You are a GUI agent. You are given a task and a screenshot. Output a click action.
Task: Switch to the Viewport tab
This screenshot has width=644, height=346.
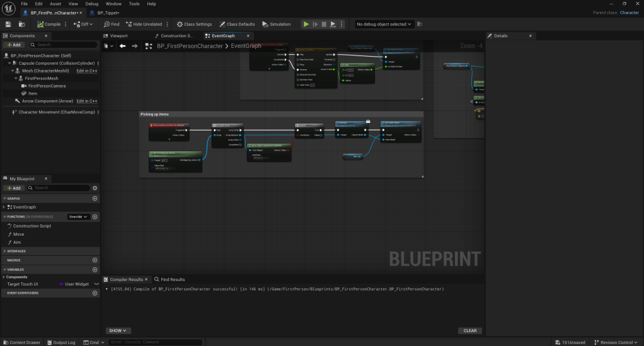click(118, 36)
